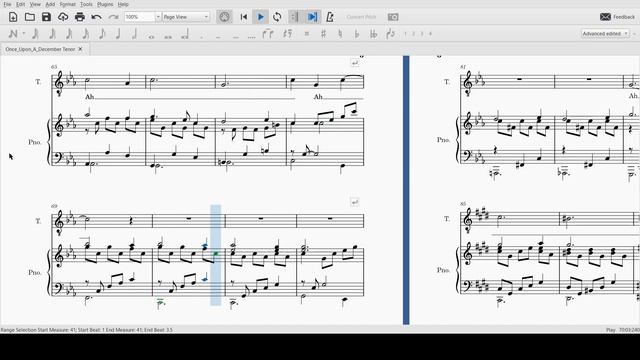
Task: Toggle note input mode (N)
Action: pos(13,34)
